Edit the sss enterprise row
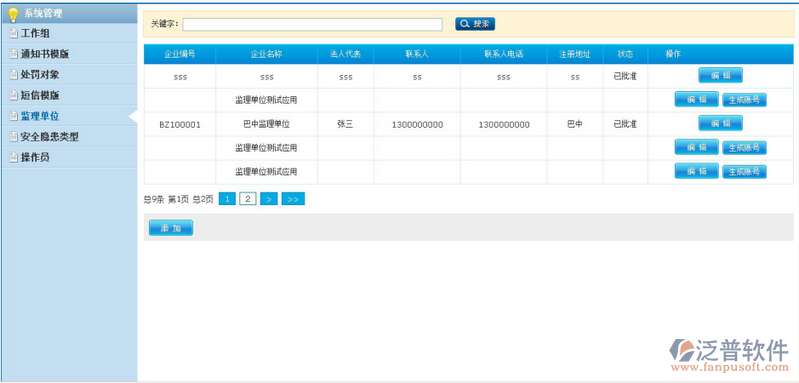The height and width of the screenshot is (383, 799). click(x=720, y=75)
